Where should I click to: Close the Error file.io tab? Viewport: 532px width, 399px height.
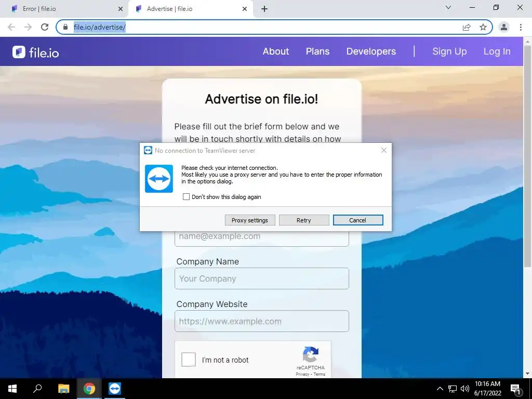tap(121, 9)
